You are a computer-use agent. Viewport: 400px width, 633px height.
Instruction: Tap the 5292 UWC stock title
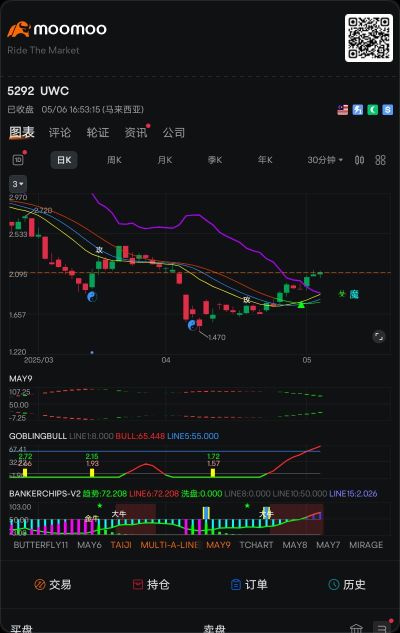[x=38, y=91]
